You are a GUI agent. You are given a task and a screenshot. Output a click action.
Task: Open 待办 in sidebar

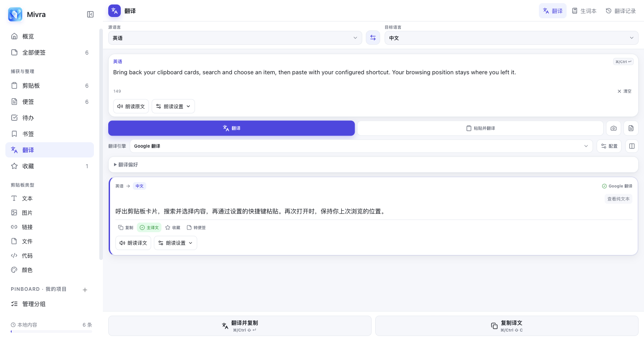tap(50, 118)
